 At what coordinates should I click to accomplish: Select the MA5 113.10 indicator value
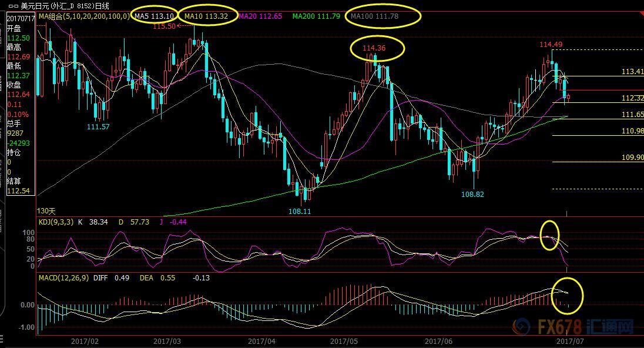pos(155,16)
